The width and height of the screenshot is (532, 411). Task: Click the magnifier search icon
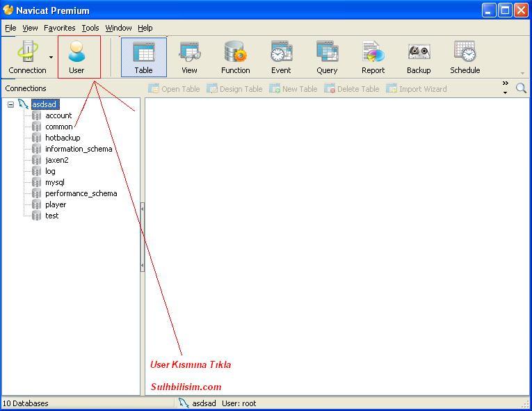(521, 88)
